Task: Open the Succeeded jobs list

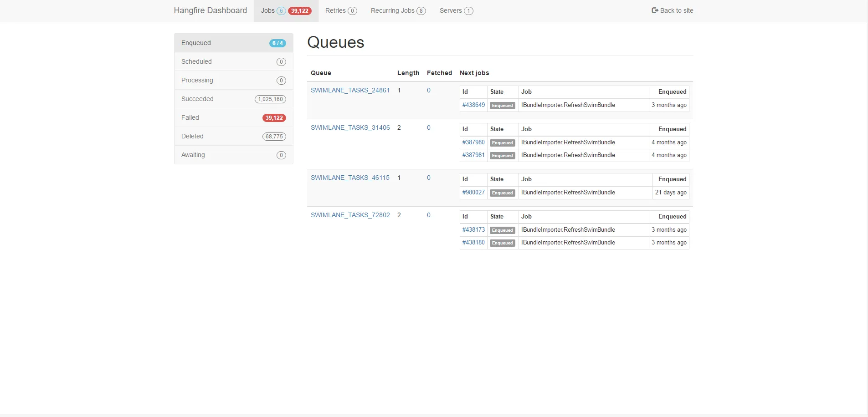Action: (x=233, y=99)
